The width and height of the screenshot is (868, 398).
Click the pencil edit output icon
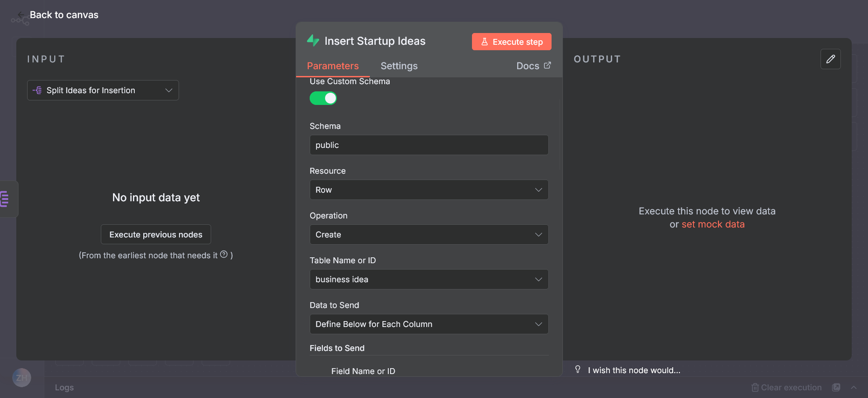click(830, 59)
